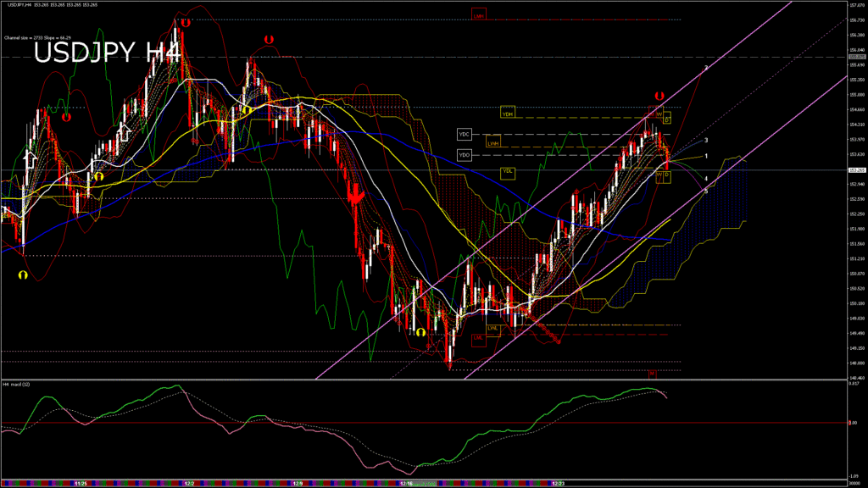Select the yellow YDH level label

point(508,113)
